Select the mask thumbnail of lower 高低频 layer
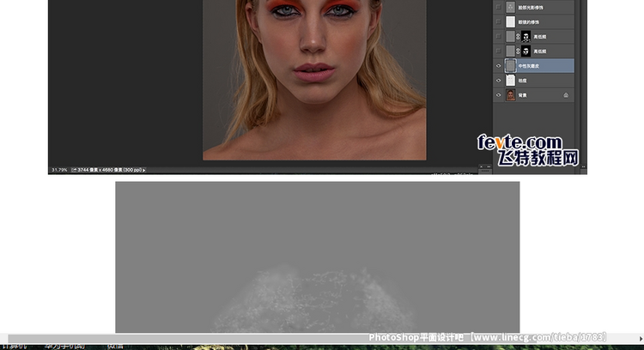Viewport: 644px width, 350px height. (x=525, y=51)
